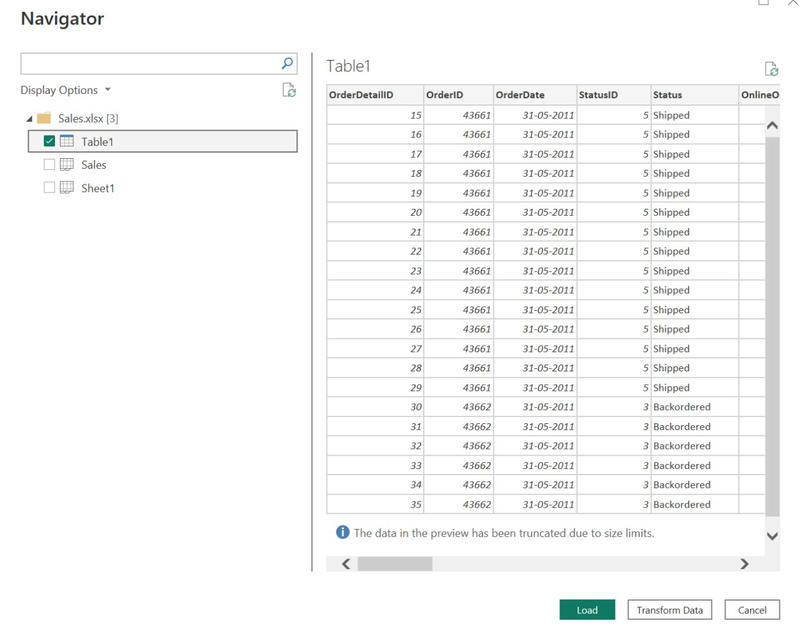Click the horizontal scrollbar thumb
Viewport: 800px width, 634px height.
(x=395, y=564)
